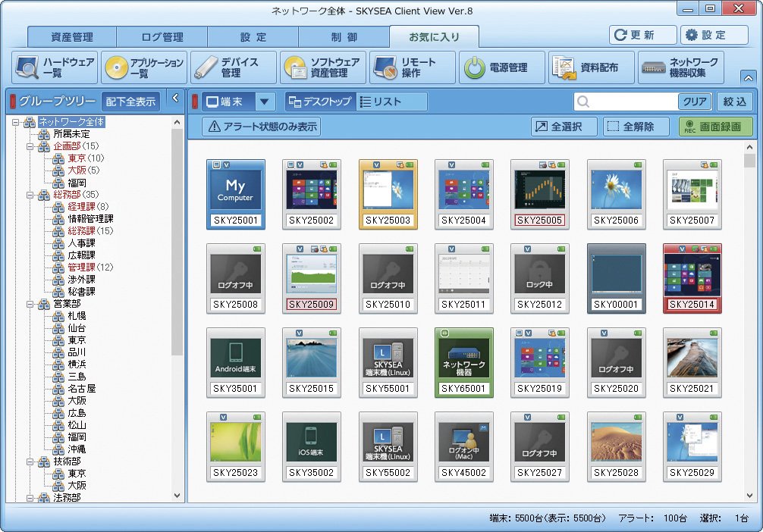This screenshot has height=532, width=763.
Task: Select locked terminal SKY25012
Action: click(x=540, y=279)
